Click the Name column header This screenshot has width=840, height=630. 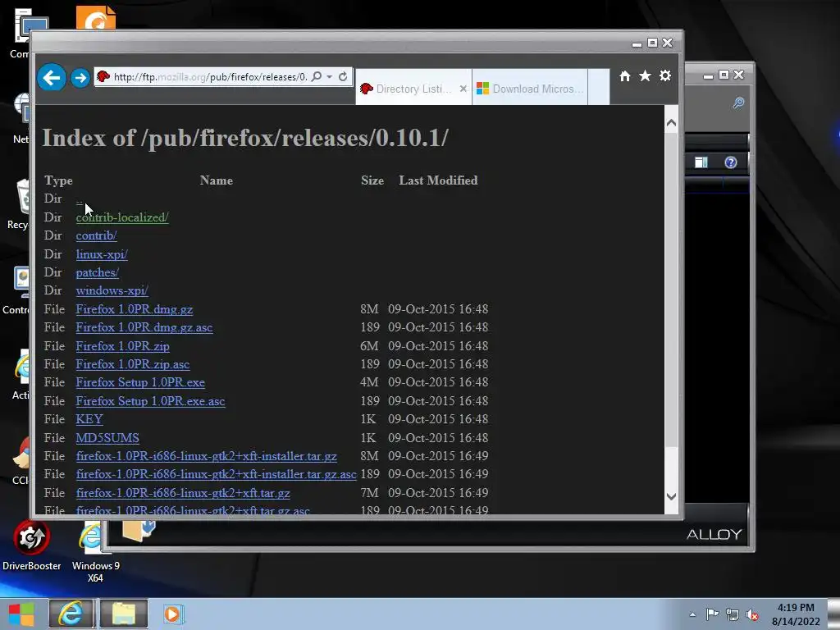pyautogui.click(x=217, y=180)
